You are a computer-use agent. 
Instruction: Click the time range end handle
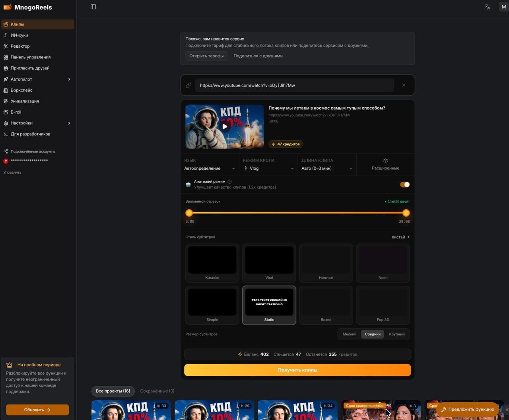tap(406, 213)
